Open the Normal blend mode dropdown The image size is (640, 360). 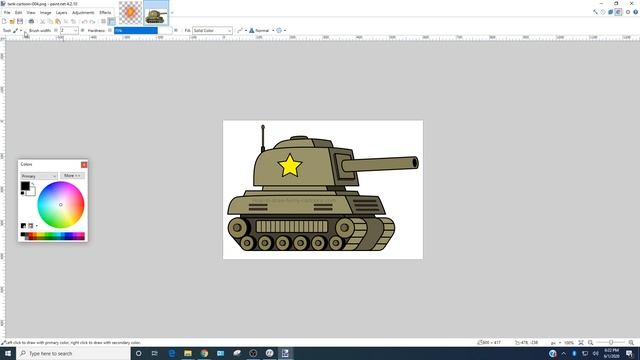(261, 31)
